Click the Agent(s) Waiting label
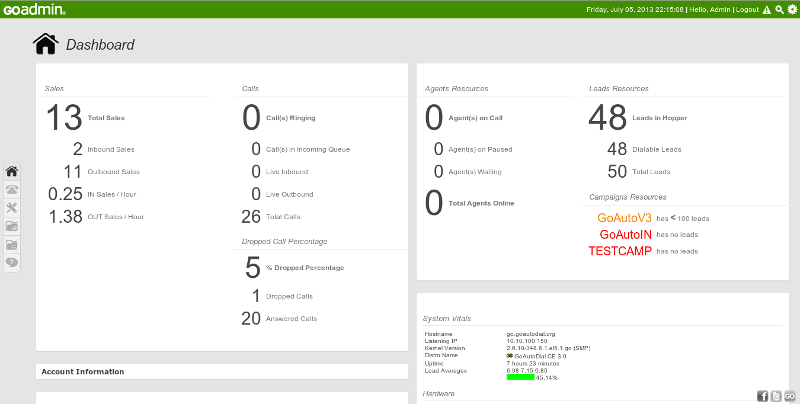Viewport: 800px width, 404px height. (475, 172)
